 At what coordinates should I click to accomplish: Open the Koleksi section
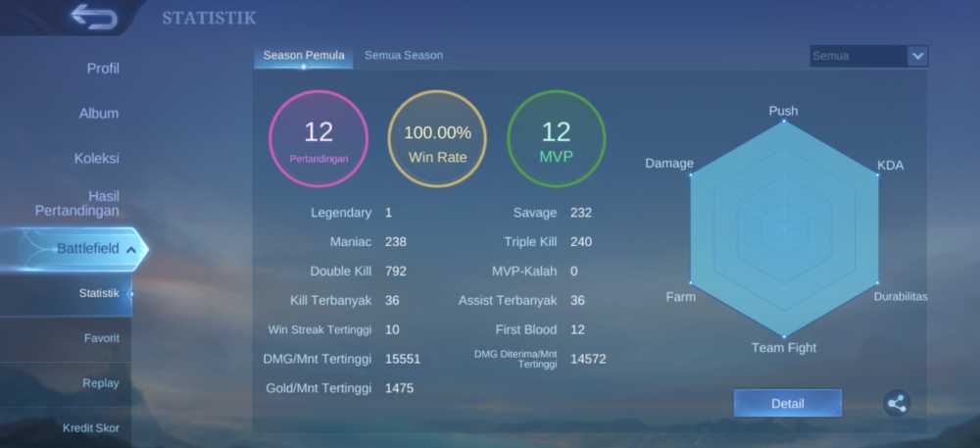pos(97,158)
